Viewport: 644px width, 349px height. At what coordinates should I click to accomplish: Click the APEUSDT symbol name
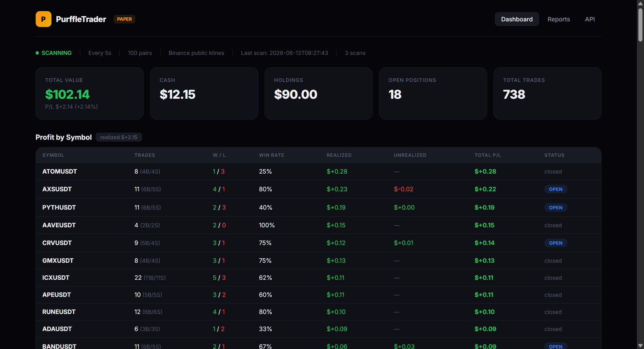point(56,295)
